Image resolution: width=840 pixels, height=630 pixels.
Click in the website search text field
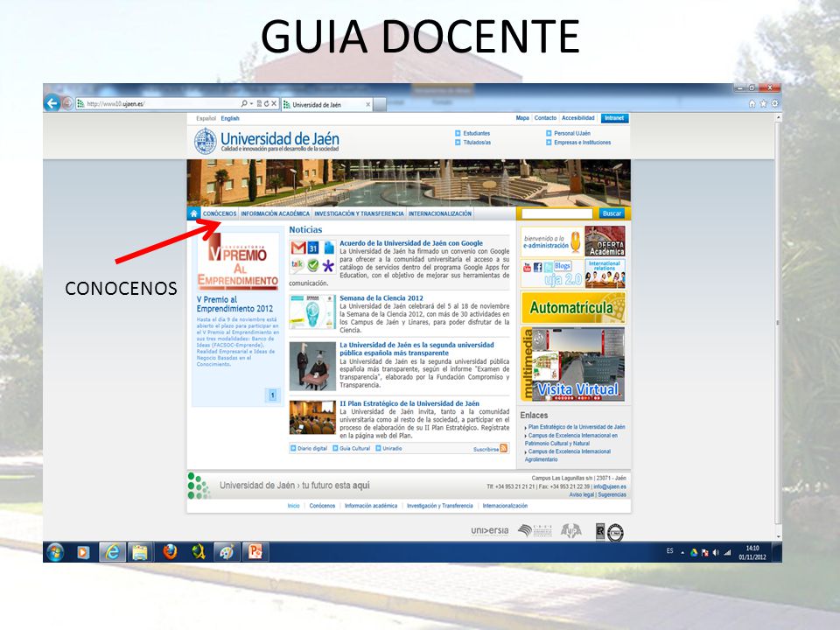click(x=557, y=213)
